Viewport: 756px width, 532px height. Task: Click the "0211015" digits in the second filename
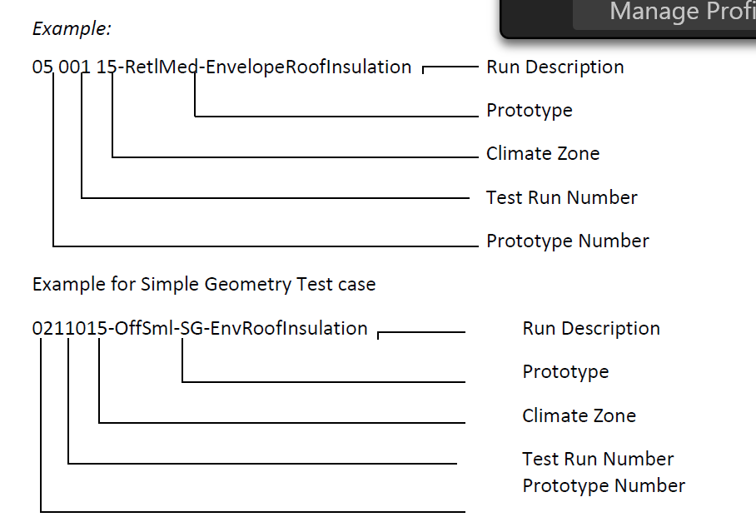(70, 328)
